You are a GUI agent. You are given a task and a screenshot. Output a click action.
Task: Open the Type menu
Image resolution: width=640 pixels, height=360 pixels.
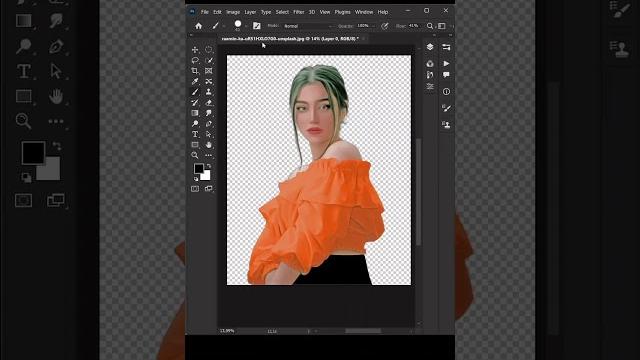266,12
